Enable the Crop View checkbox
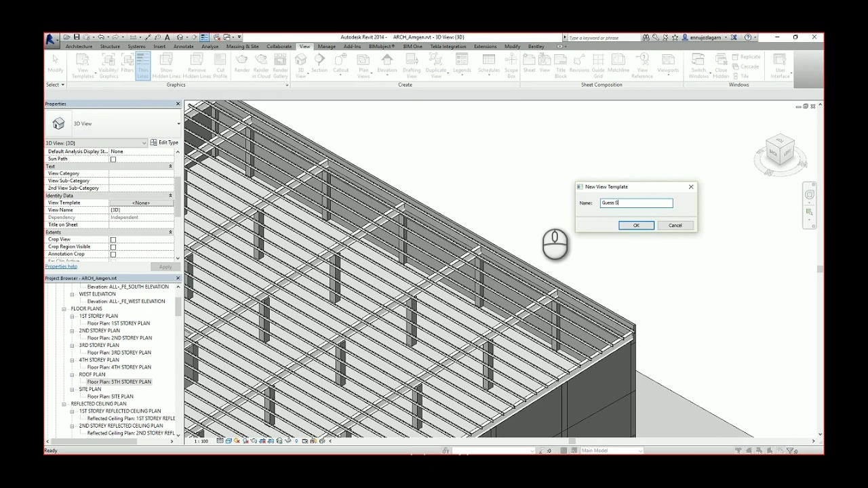 click(x=113, y=240)
